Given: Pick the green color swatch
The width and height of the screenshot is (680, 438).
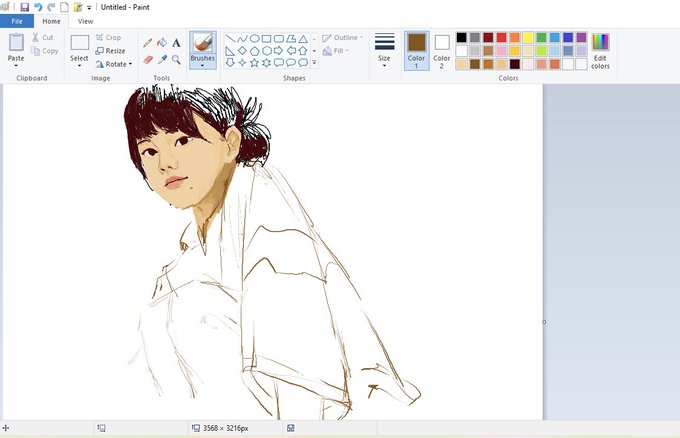Looking at the screenshot, I should point(541,38).
